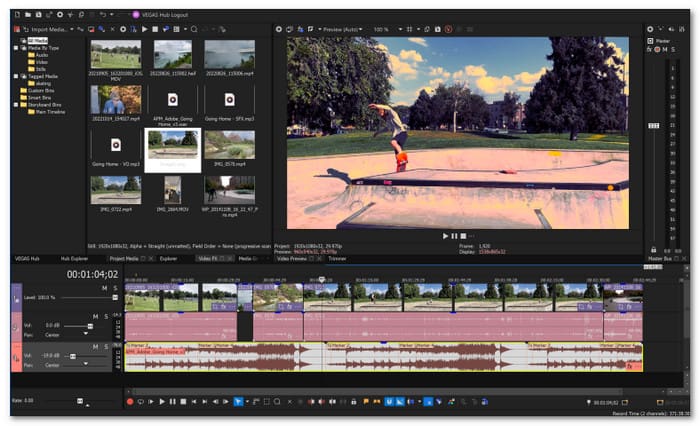This screenshot has height=426, width=700.
Task: Start preview in Project Media toolbar
Action: (144, 29)
